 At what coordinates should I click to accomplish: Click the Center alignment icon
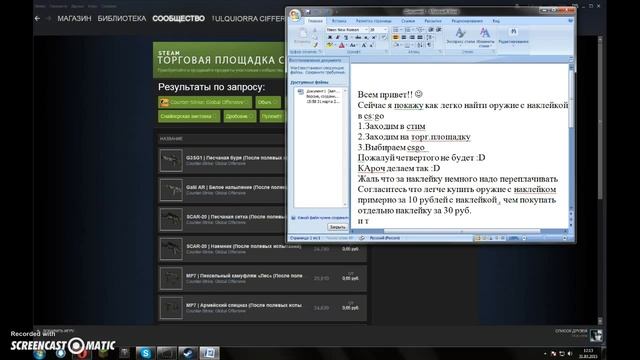403,38
